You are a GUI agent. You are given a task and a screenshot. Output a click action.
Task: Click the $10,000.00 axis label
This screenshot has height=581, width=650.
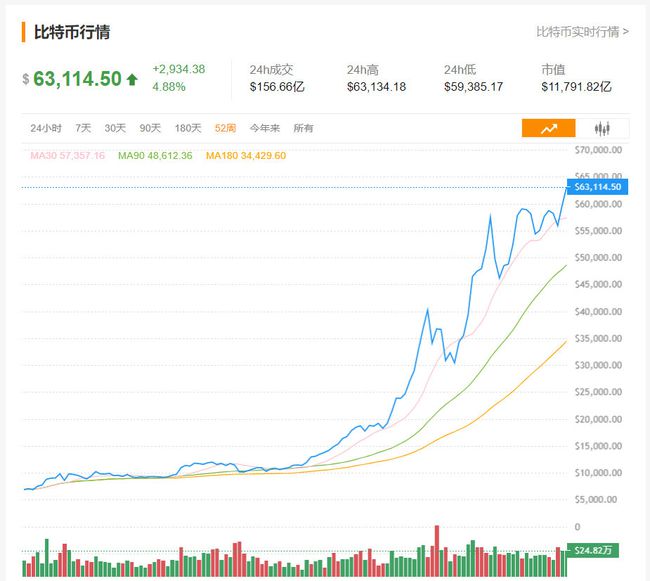pos(598,473)
